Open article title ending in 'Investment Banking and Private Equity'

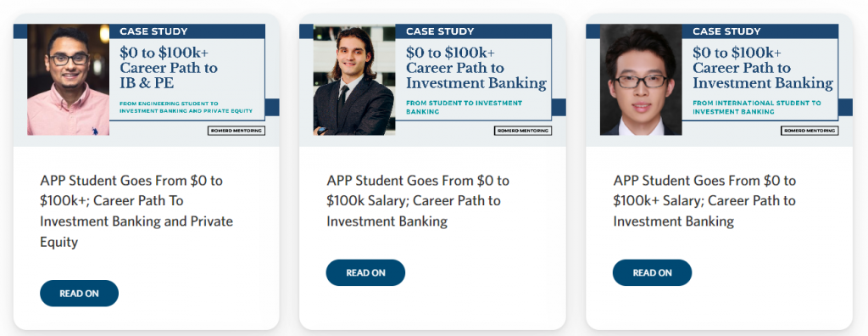[136, 211]
